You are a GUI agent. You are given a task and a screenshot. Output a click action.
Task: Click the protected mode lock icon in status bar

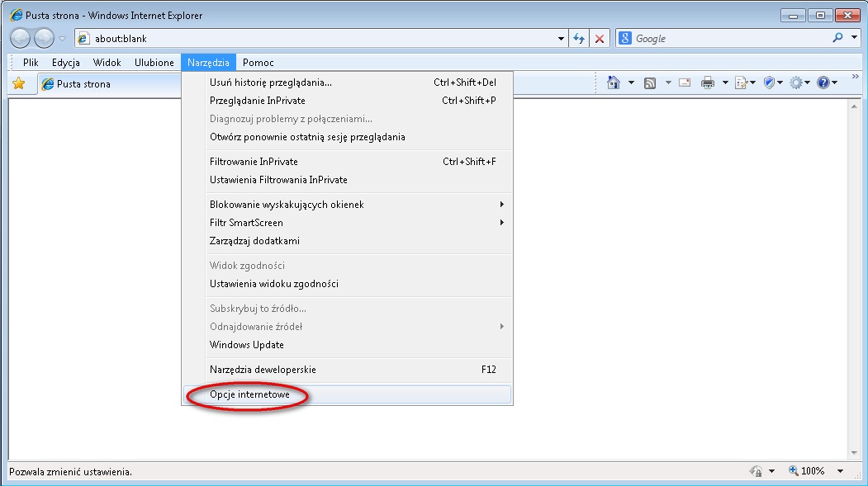756,471
